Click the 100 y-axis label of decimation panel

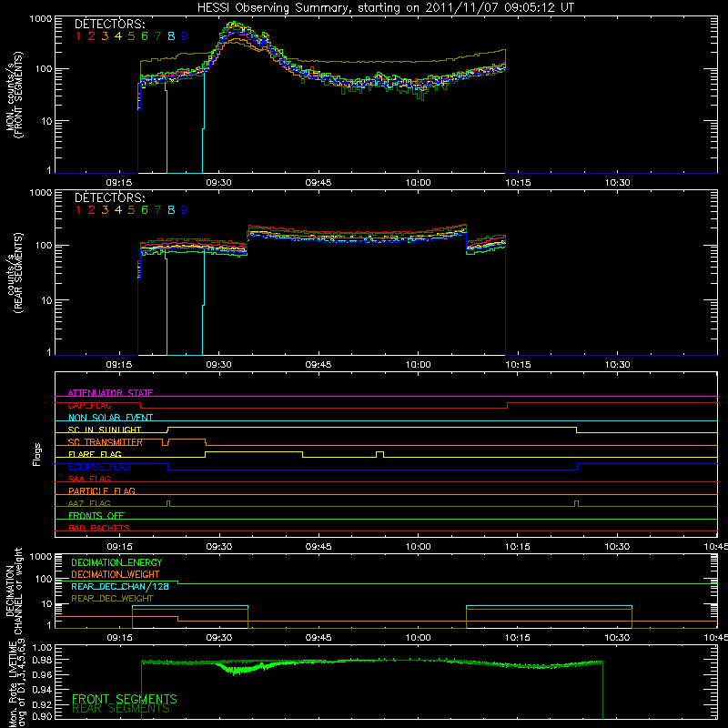click(44, 579)
